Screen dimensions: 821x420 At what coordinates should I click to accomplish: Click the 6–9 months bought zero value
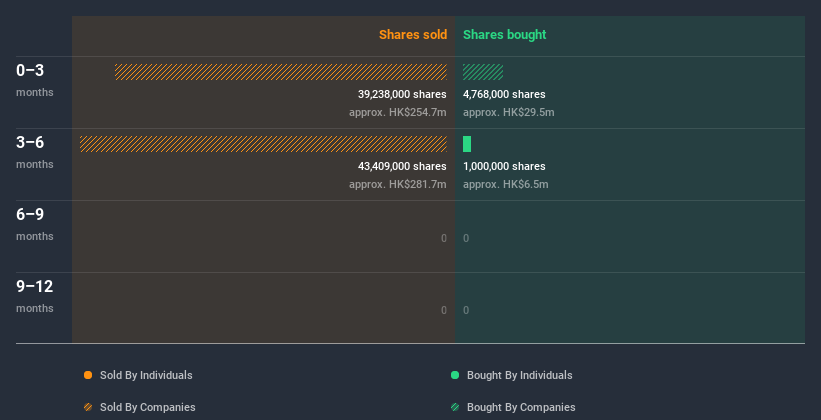[x=466, y=238]
